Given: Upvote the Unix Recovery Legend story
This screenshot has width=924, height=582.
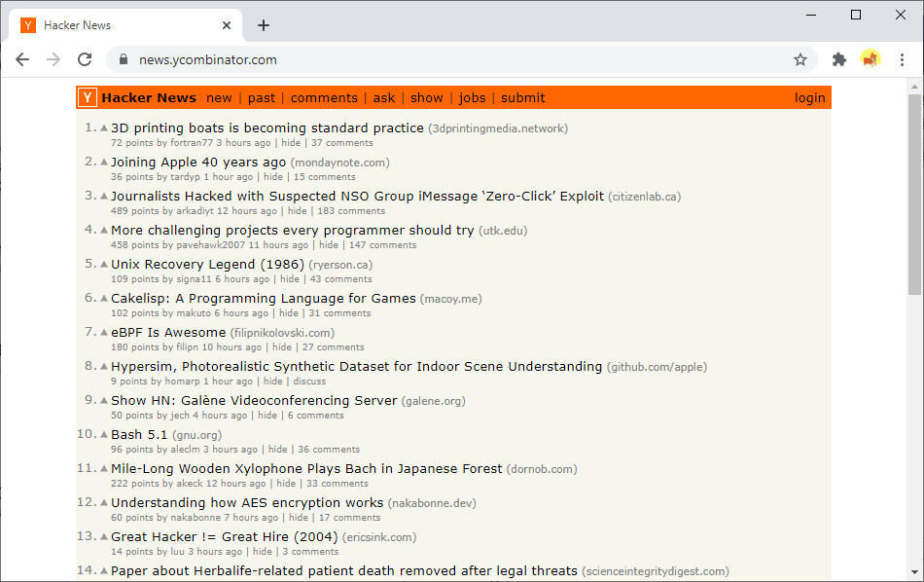Looking at the screenshot, I should pyautogui.click(x=104, y=264).
